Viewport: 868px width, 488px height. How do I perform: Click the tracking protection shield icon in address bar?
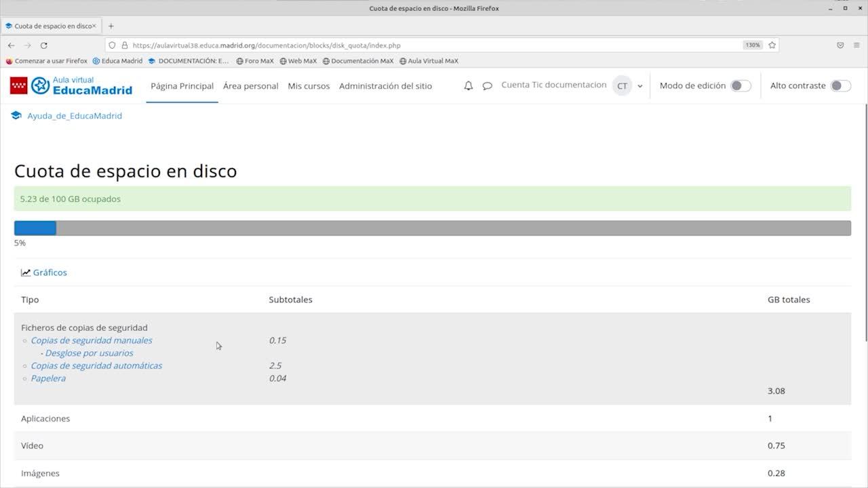113,45
